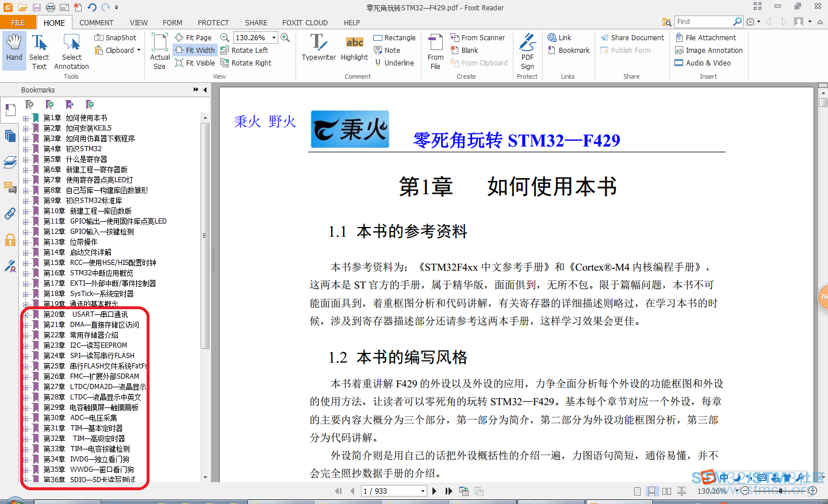Open the Bookmarks panel sidebar icon
Image resolution: width=828 pixels, height=504 pixels.
(x=10, y=110)
